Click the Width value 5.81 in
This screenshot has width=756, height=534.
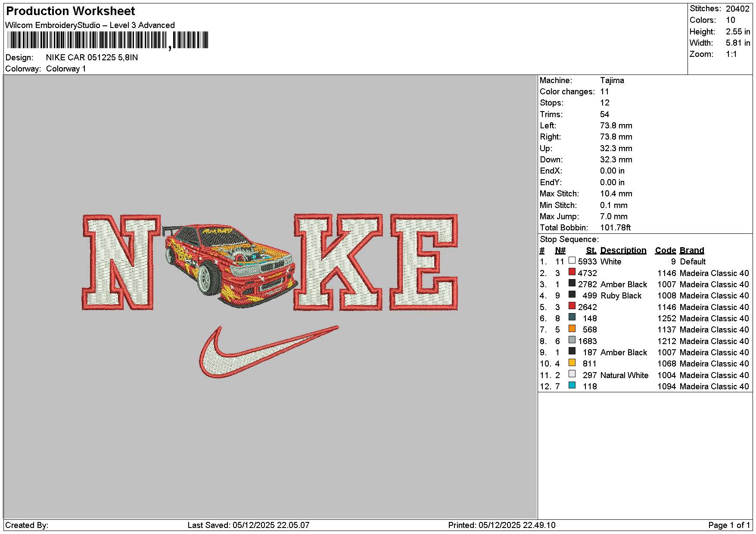[737, 43]
